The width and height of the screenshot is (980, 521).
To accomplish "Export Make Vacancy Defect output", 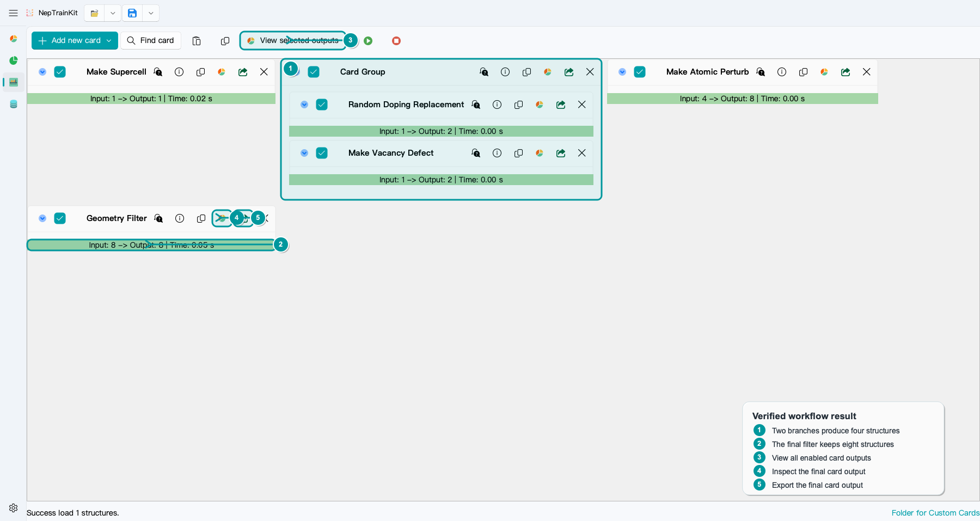I will tap(561, 153).
